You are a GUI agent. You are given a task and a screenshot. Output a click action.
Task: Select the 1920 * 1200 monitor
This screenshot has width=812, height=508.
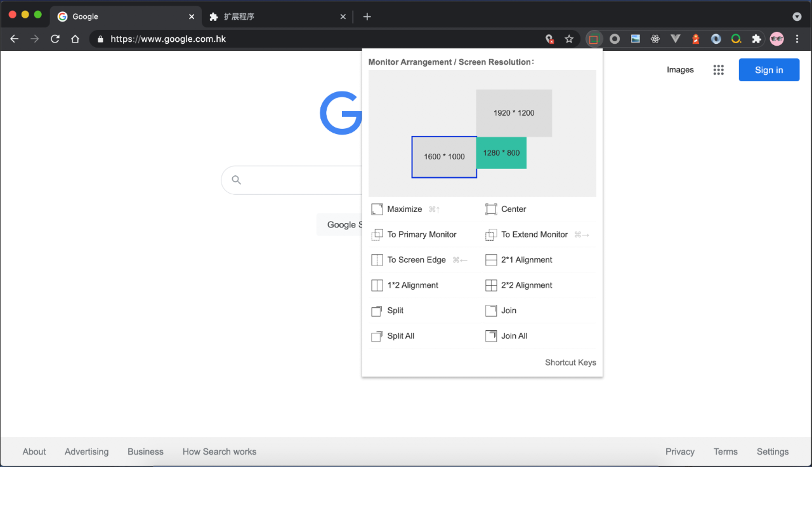click(x=514, y=113)
